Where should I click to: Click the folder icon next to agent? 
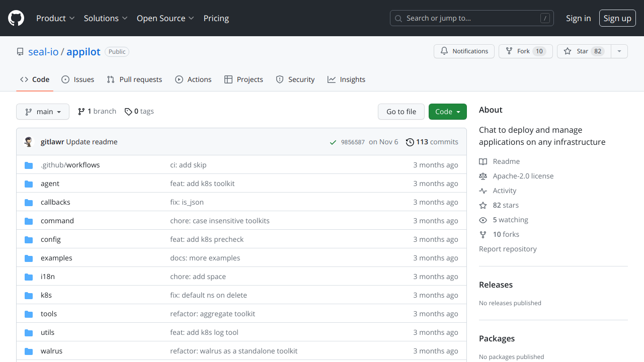pos(29,184)
